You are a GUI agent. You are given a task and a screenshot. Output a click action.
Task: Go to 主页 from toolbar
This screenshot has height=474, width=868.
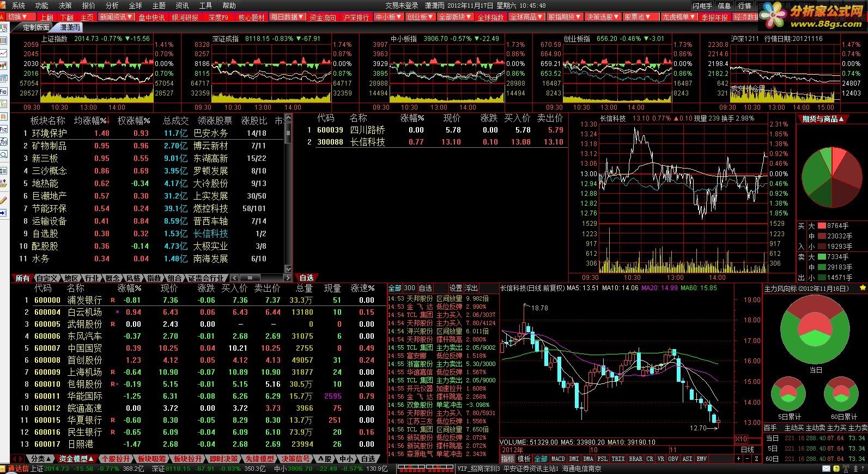pyautogui.click(x=87, y=17)
